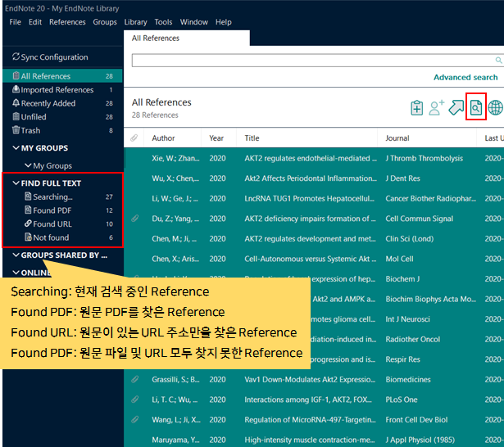Click into the search input field
The image size is (504, 447).
(x=311, y=61)
